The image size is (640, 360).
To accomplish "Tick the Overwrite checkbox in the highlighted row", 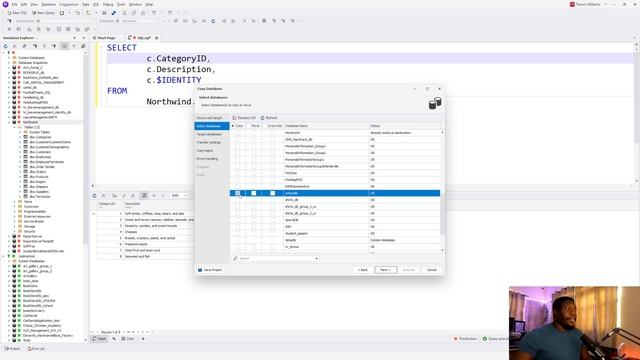I will coord(272,193).
